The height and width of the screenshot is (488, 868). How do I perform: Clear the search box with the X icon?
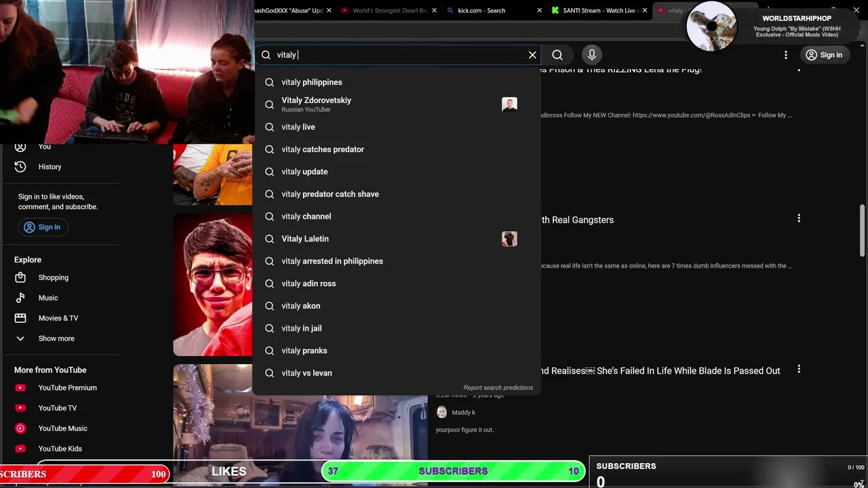coord(532,55)
